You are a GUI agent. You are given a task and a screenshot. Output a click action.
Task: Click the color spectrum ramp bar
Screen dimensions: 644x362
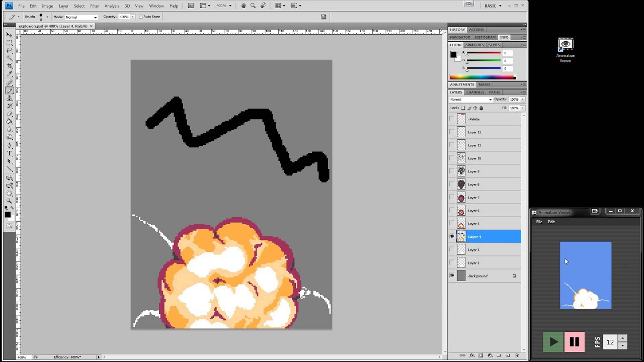click(x=482, y=77)
